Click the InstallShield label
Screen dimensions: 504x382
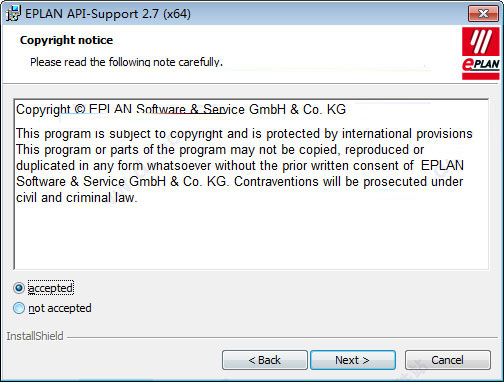[35, 336]
